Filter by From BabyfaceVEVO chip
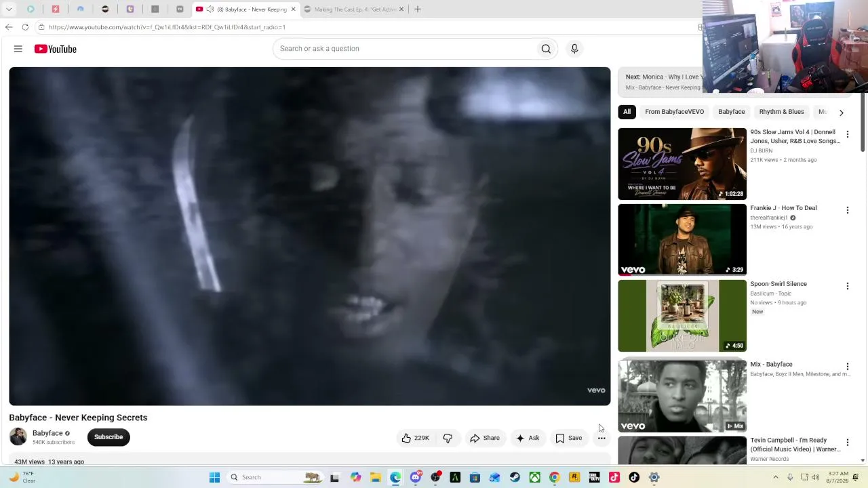Image resolution: width=868 pixels, height=488 pixels. coord(674,112)
